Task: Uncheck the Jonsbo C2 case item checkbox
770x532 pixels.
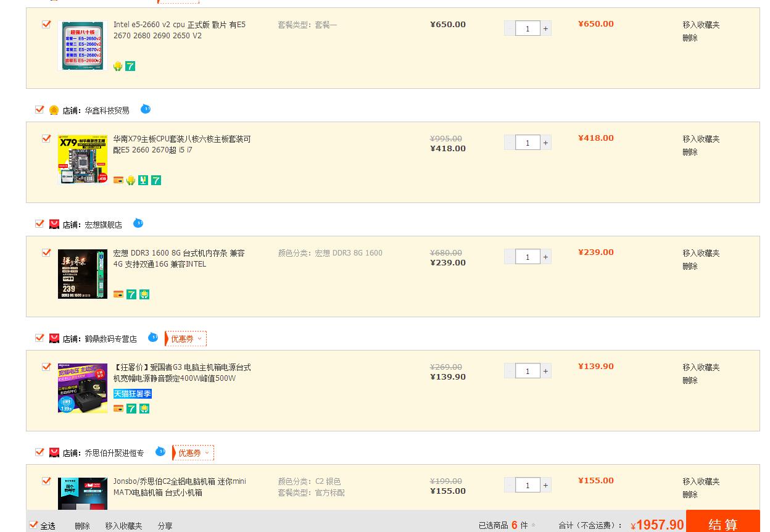Action: [46, 481]
